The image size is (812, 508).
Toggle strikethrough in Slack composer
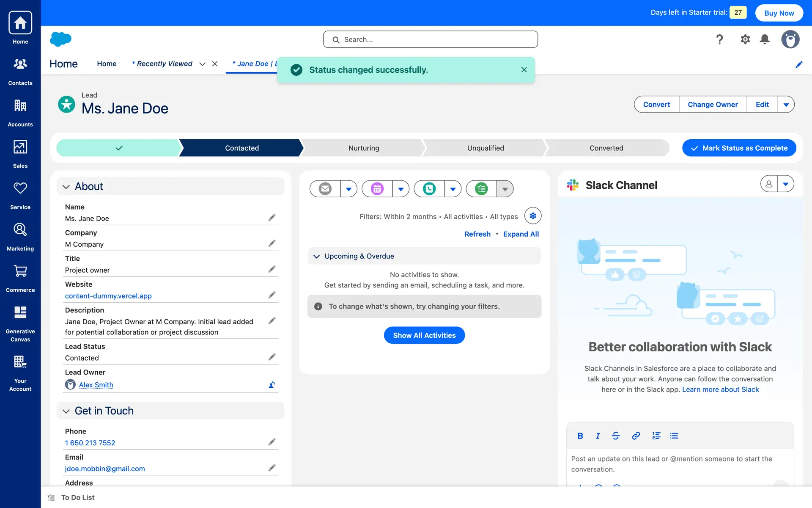[x=616, y=436]
